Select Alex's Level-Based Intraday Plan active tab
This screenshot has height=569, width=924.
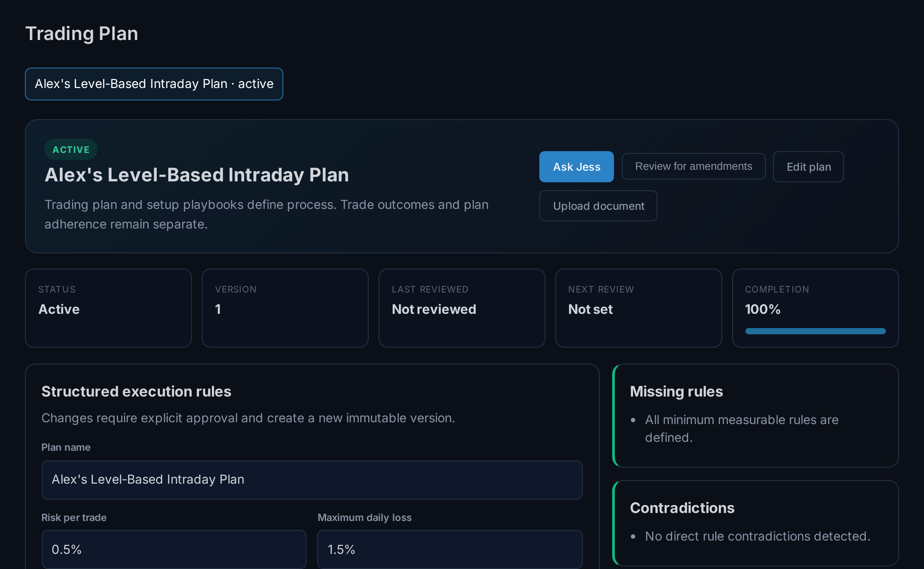[154, 84]
